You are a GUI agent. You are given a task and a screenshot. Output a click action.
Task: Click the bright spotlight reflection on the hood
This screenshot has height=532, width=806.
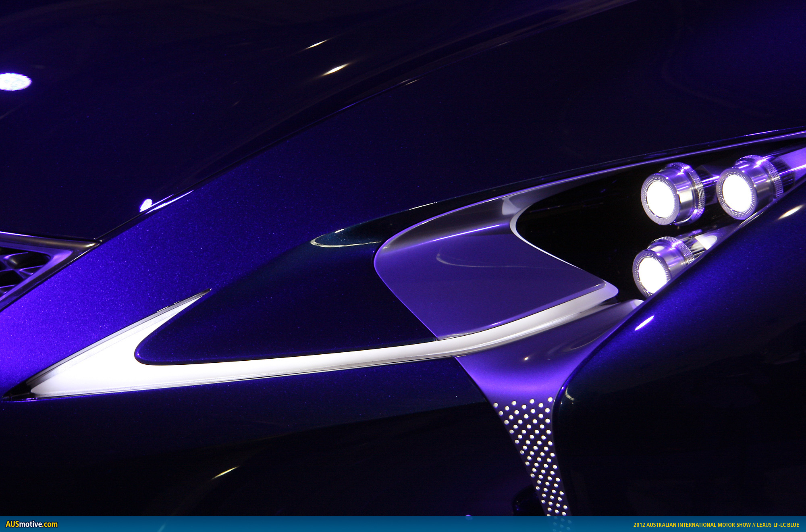[15, 82]
